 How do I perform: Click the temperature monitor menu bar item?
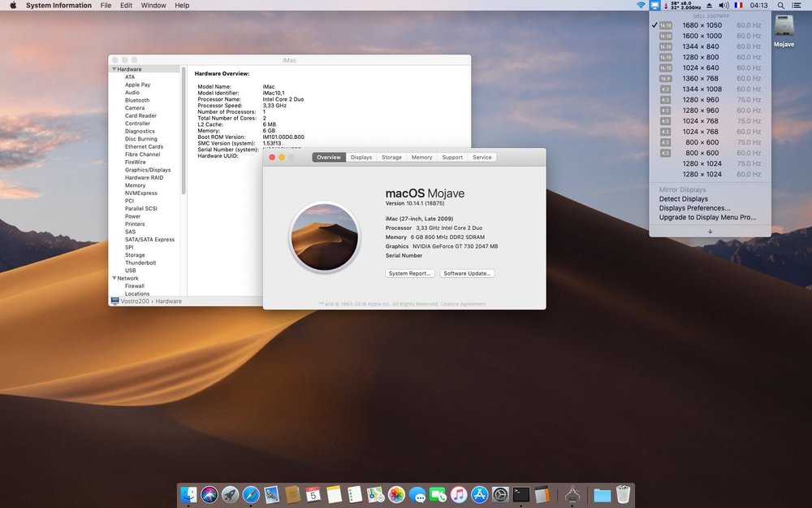click(x=682, y=5)
